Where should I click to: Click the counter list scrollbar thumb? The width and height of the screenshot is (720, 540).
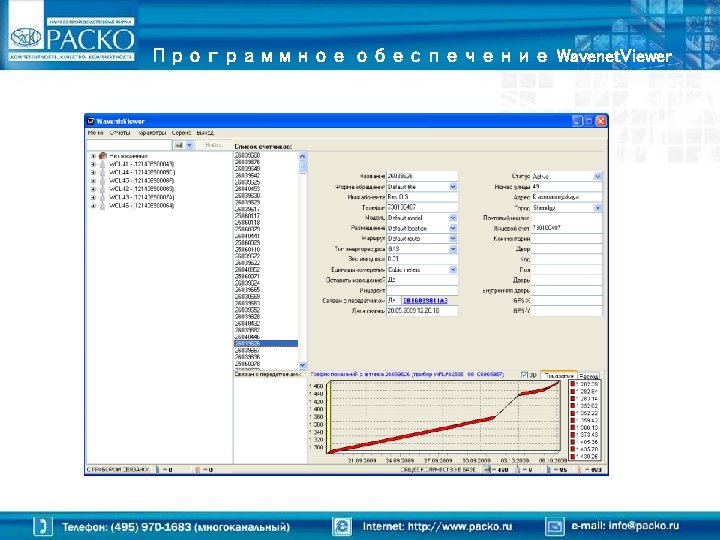point(303,167)
